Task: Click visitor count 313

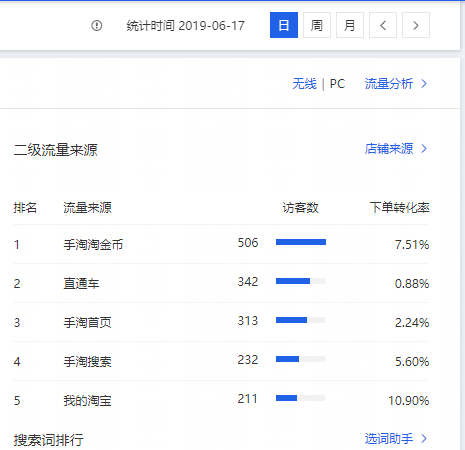Action: [x=248, y=321]
